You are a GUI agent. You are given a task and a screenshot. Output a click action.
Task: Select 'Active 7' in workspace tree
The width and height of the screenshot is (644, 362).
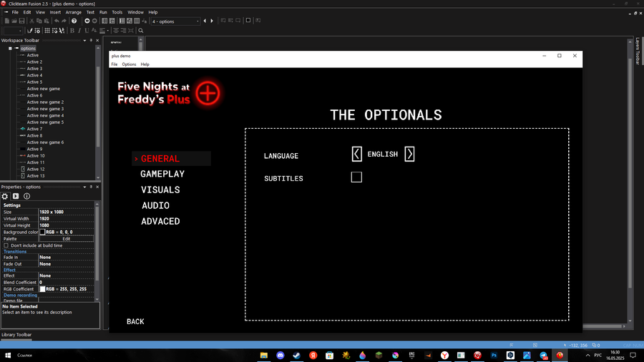[34, 129]
